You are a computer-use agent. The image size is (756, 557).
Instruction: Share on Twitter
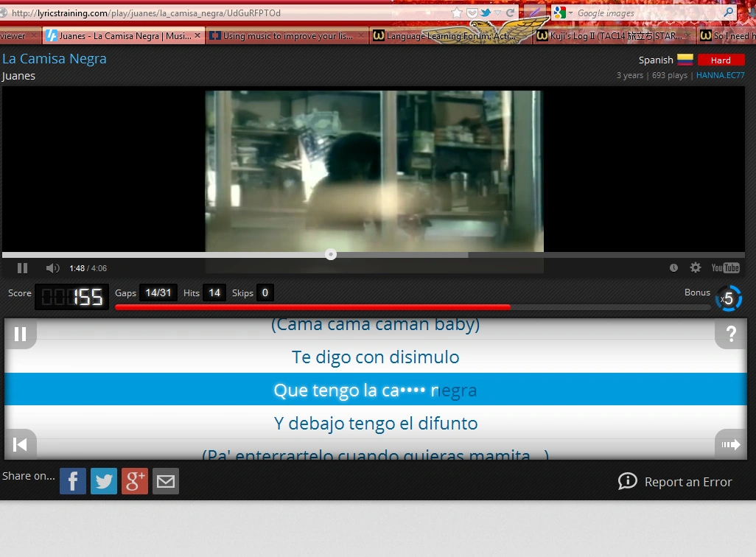pyautogui.click(x=104, y=481)
